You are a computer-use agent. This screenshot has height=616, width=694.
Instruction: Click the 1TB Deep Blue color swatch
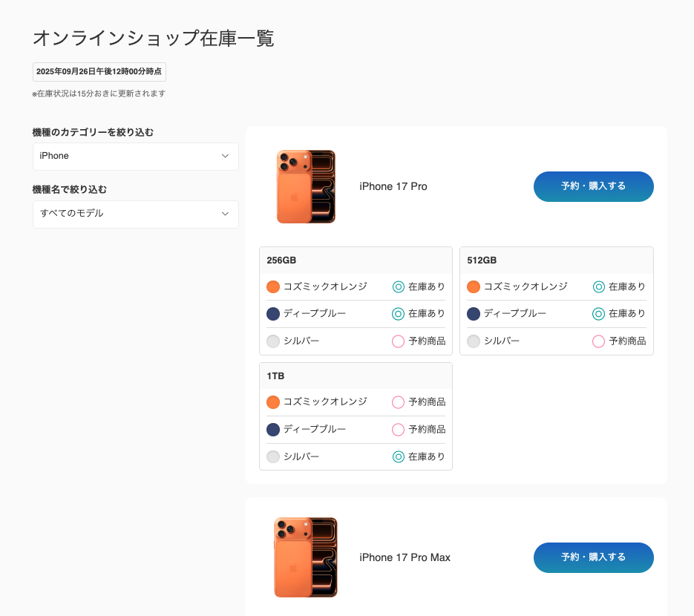(x=273, y=429)
